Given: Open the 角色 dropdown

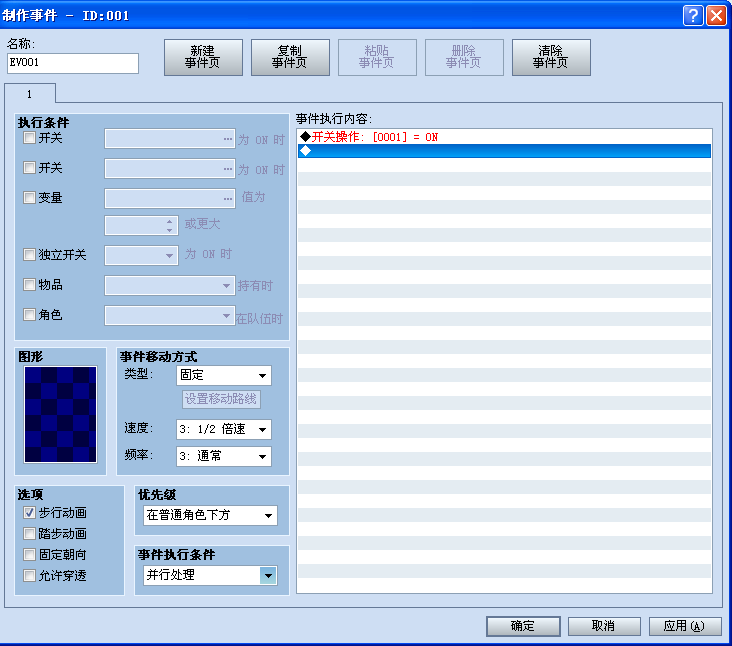Looking at the screenshot, I should pos(169,316).
